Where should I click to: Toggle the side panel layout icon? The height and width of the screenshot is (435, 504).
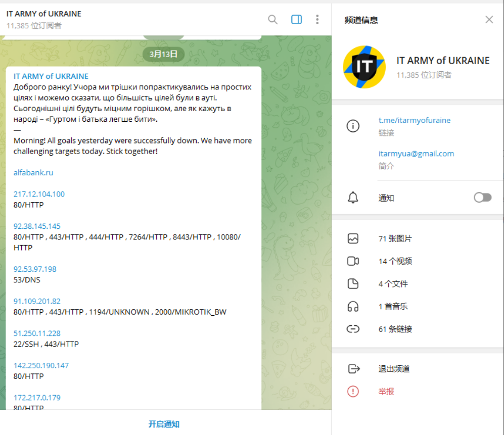click(297, 20)
